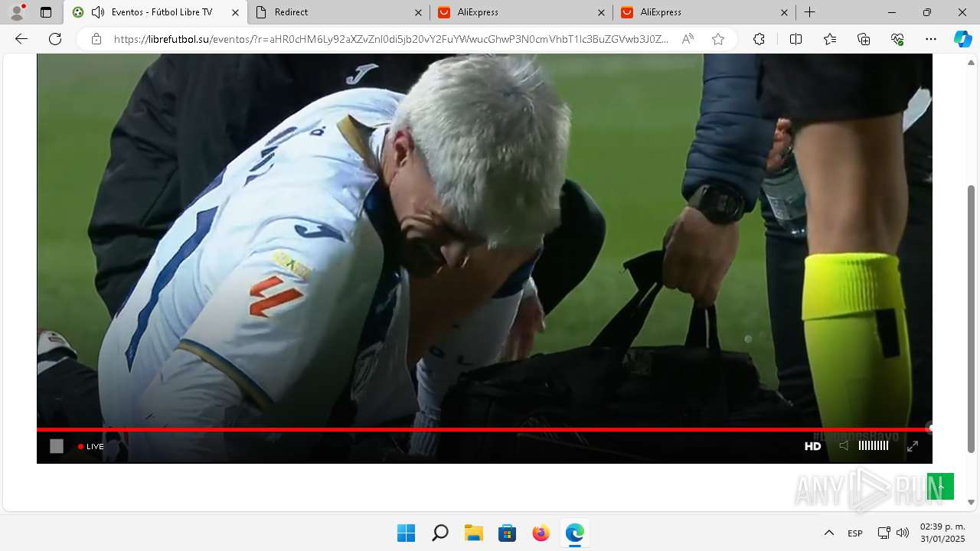Image resolution: width=980 pixels, height=551 pixels.
Task: Close the Eventos - Fútbol Libre TV tab
Action: pos(235,12)
